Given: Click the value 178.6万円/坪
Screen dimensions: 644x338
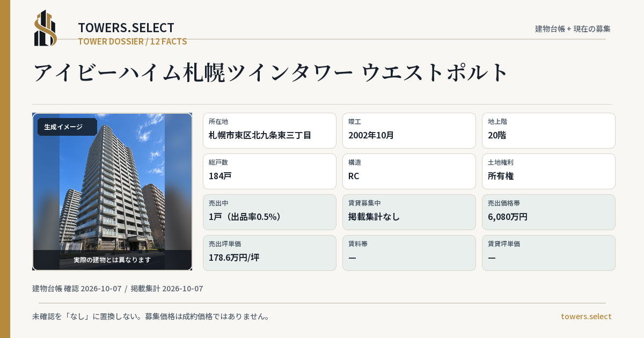Looking at the screenshot, I should click(x=234, y=258).
